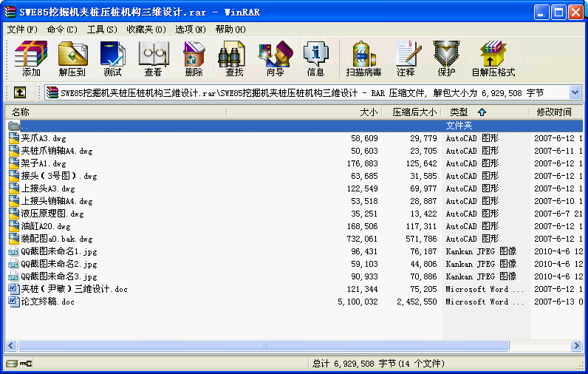588x374 pixels.
Task: Sort by the 类型 column header
Action: 485,112
